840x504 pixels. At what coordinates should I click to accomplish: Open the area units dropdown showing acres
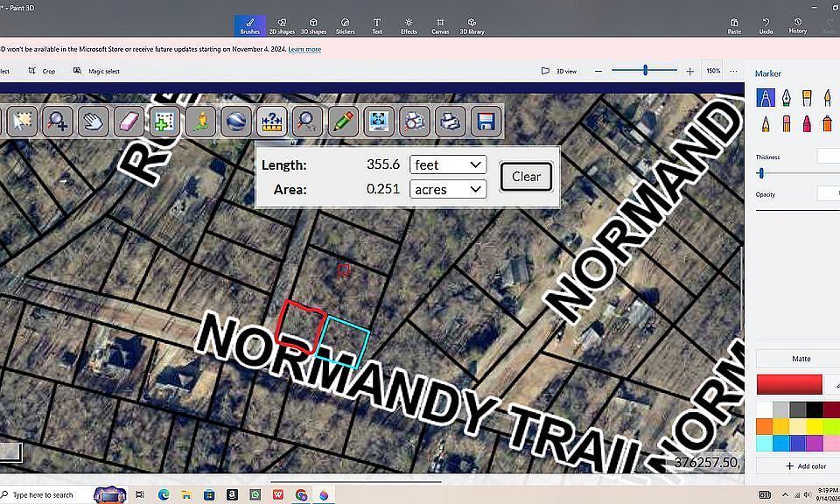point(448,189)
